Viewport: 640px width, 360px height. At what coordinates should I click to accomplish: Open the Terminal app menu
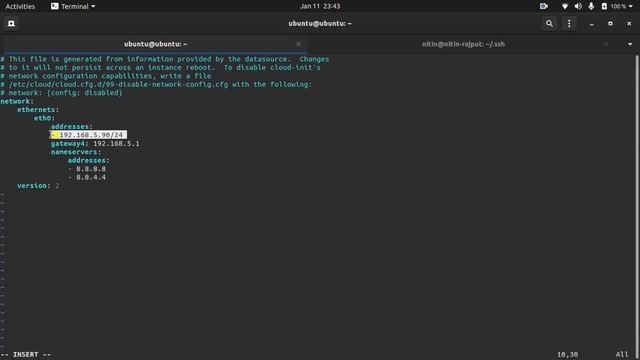click(x=73, y=6)
